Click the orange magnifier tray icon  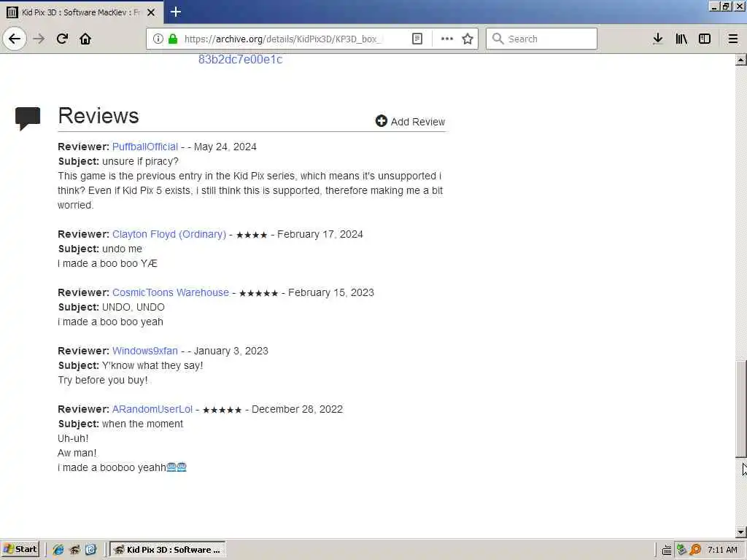click(695, 550)
